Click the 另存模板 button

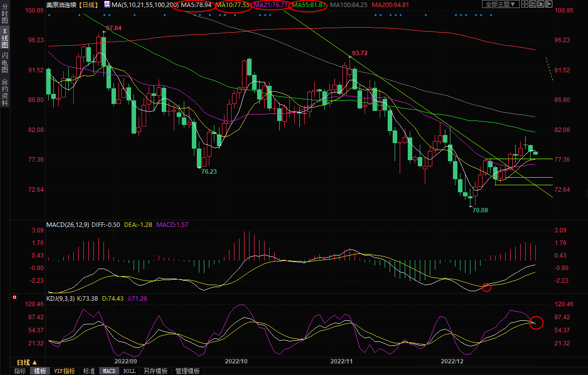click(x=155, y=371)
